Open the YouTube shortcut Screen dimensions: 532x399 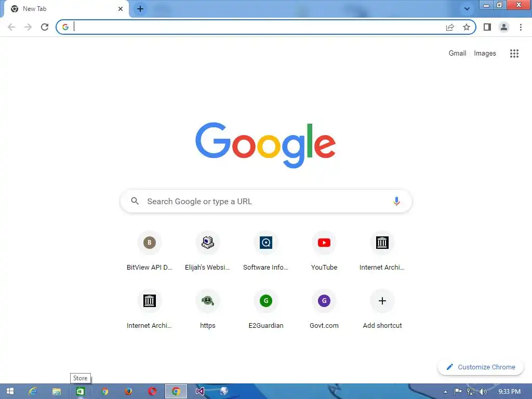324,251
